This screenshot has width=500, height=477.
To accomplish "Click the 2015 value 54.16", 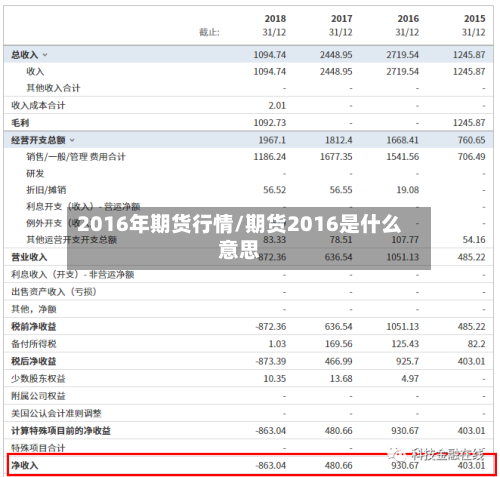I will [x=474, y=240].
